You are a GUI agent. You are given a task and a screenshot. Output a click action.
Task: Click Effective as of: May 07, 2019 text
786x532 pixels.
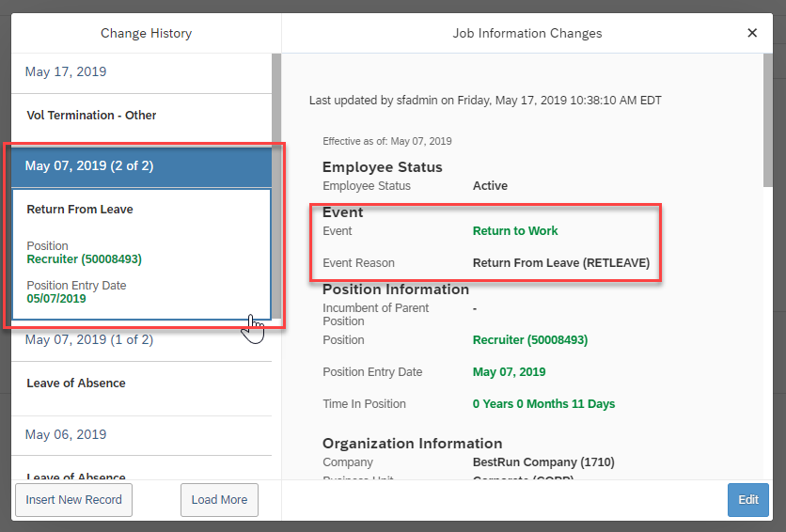387,141
